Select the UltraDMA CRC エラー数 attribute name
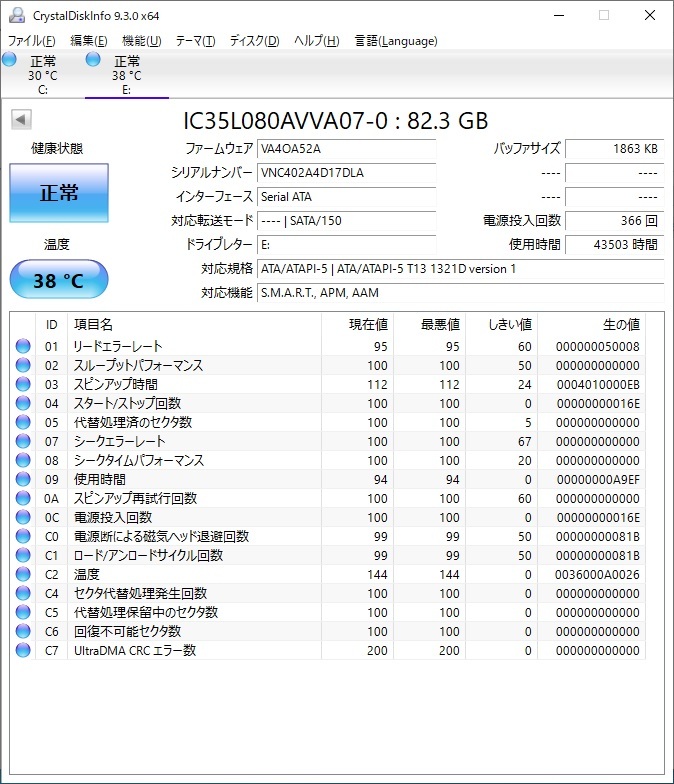 pyautogui.click(x=135, y=650)
